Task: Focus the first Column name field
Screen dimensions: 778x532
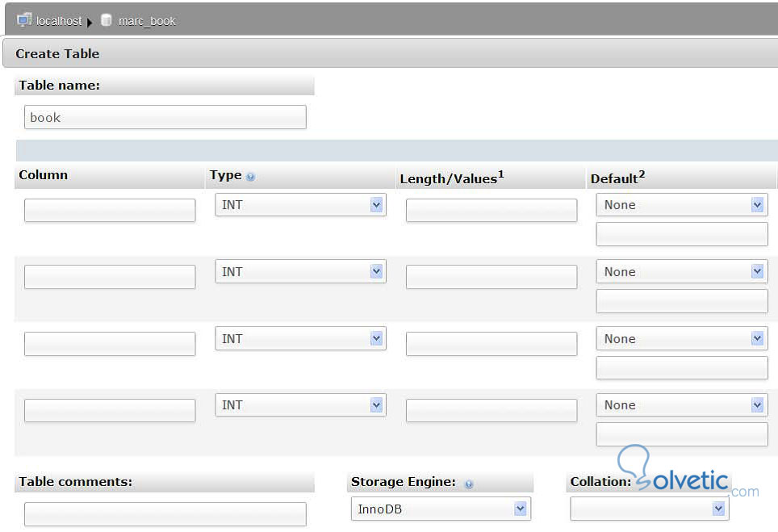Action: click(110, 211)
